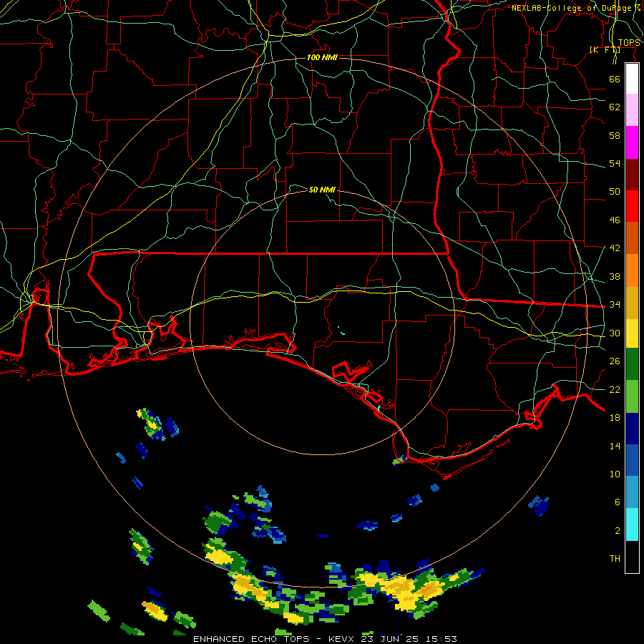Click the 18 legend value
The height and width of the screenshot is (644, 644).
click(x=615, y=418)
